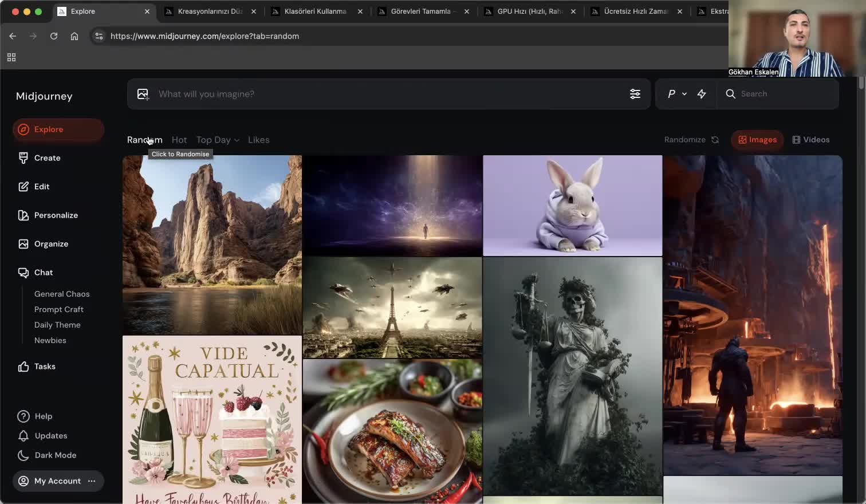866x504 pixels.
Task: Open the three-dot menu beside My Account
Action: pos(92,481)
